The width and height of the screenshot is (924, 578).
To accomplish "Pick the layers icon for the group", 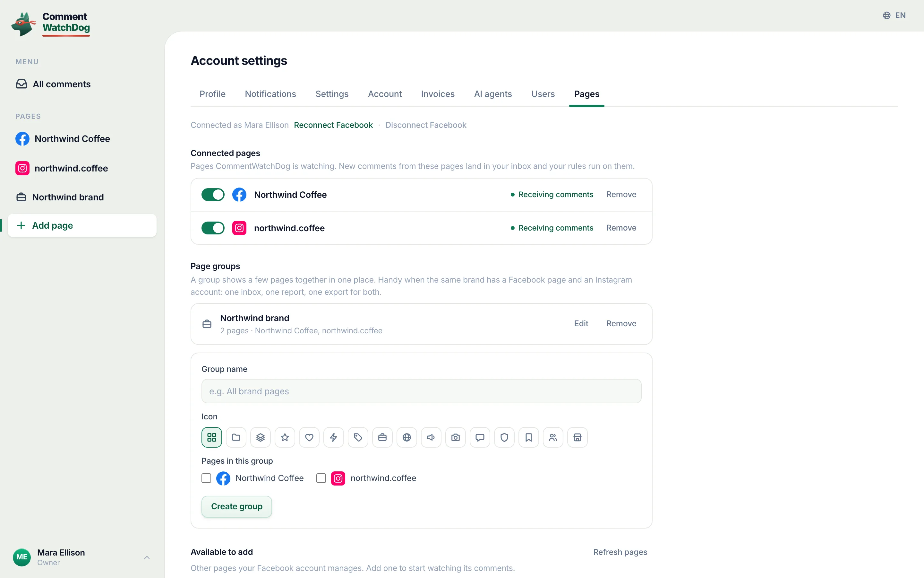I will click(x=261, y=437).
